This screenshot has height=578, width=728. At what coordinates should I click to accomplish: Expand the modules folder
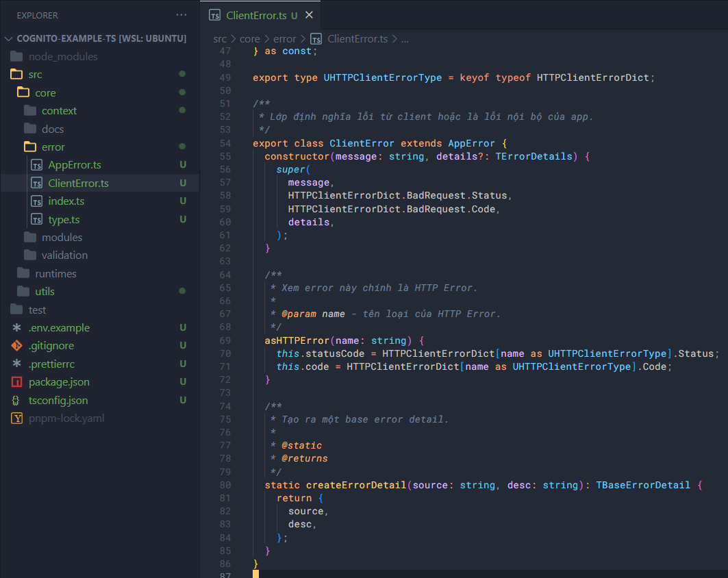pos(62,238)
